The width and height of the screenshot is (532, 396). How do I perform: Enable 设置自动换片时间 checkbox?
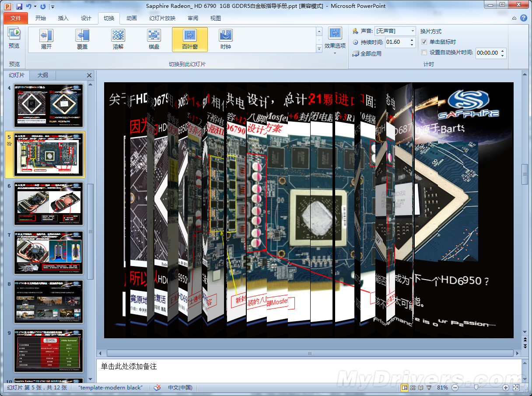(x=424, y=53)
